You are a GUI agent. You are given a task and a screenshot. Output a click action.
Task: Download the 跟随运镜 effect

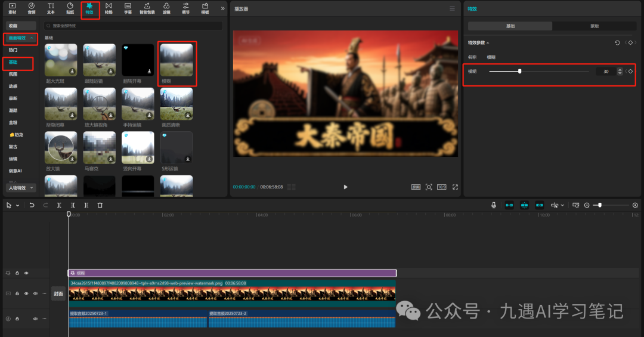tap(111, 72)
